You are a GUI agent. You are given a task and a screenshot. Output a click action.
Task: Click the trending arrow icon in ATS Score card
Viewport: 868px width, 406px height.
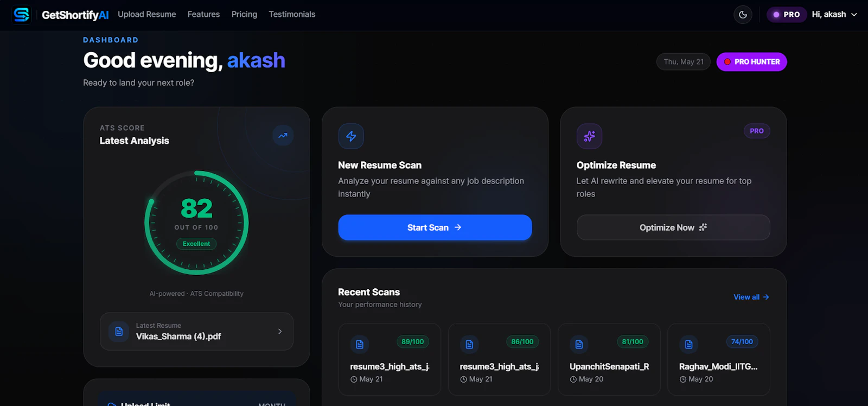pyautogui.click(x=283, y=136)
